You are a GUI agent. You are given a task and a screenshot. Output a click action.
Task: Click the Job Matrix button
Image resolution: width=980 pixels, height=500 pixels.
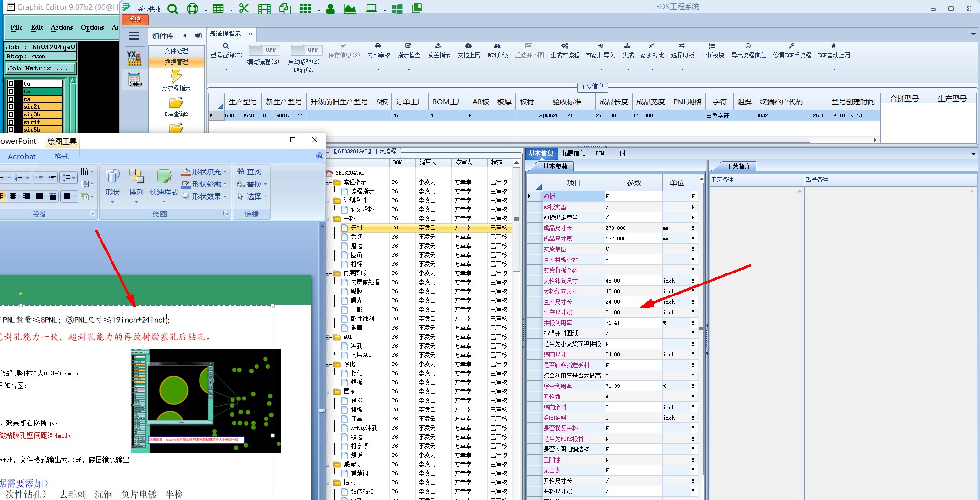(40, 68)
